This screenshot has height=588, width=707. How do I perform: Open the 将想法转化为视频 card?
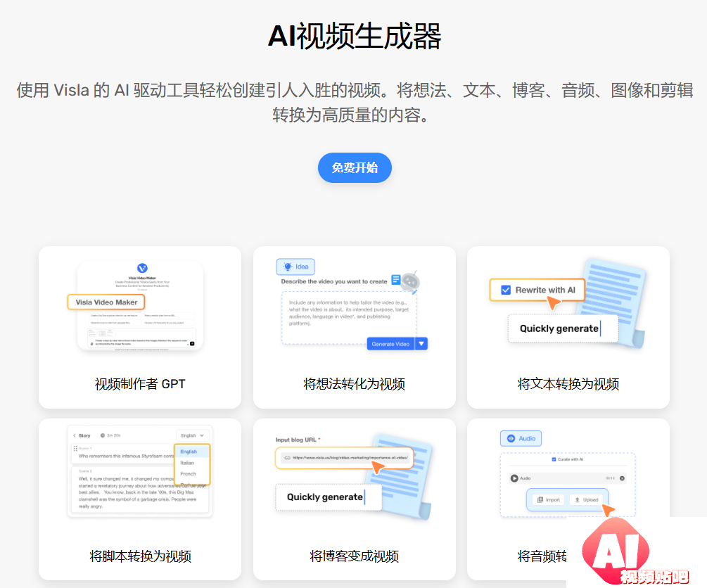355,327
